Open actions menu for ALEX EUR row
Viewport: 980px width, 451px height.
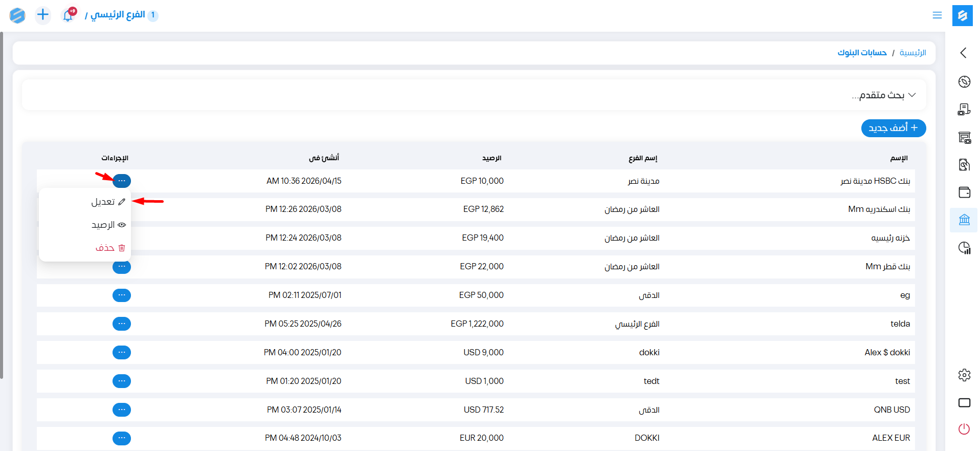click(x=122, y=438)
